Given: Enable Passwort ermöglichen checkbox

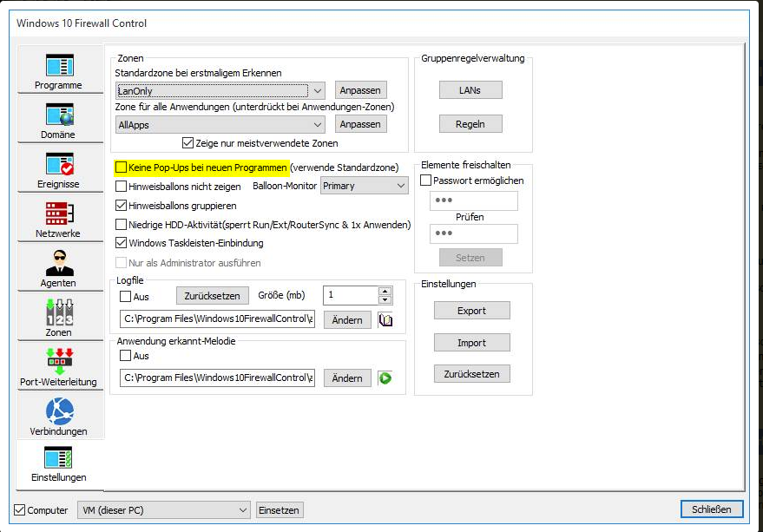Looking at the screenshot, I should [426, 181].
